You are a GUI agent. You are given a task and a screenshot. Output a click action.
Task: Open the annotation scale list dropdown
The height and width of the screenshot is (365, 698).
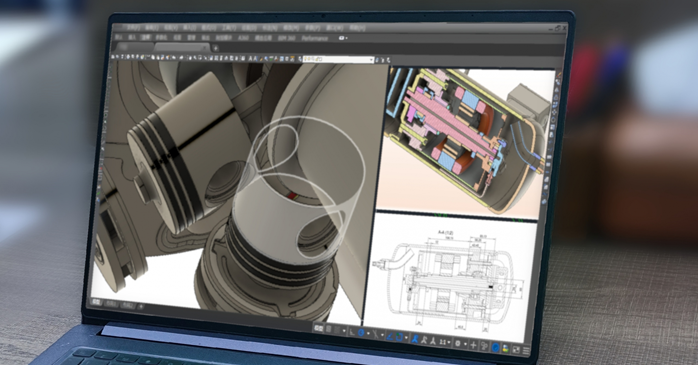(449, 342)
